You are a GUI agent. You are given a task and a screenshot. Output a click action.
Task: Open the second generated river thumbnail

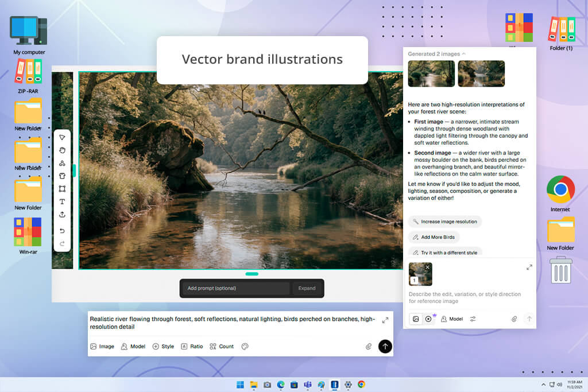(x=481, y=74)
